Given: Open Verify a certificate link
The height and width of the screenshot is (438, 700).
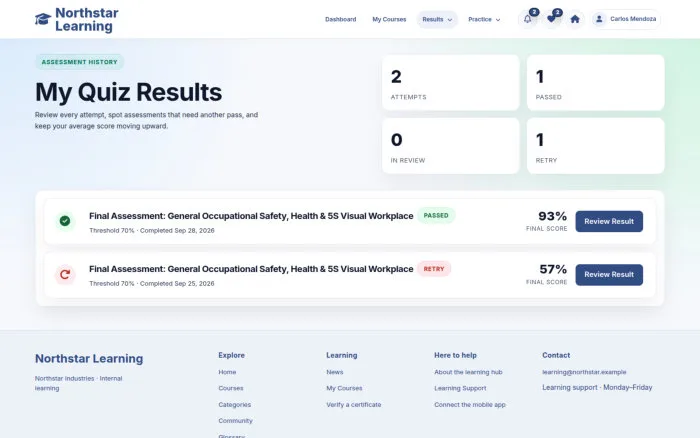Looking at the screenshot, I should click(354, 405).
